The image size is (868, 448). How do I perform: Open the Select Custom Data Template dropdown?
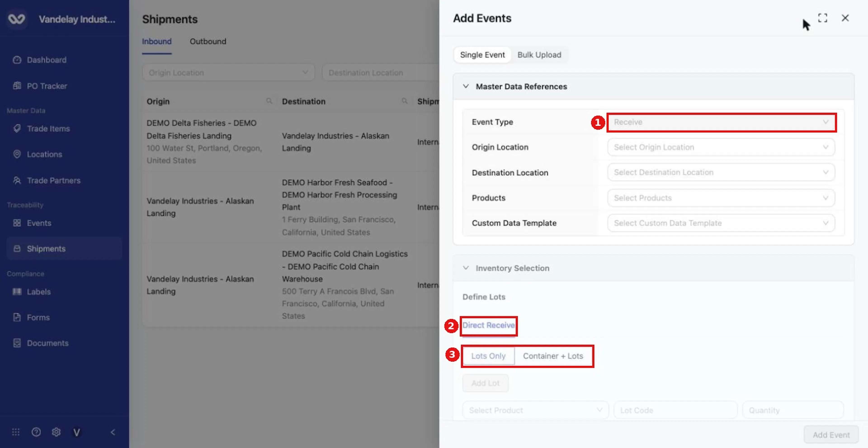[721, 223]
